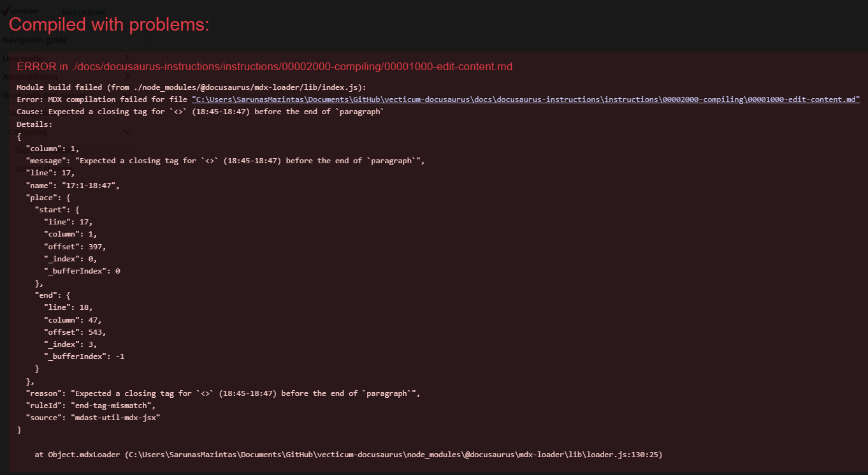Click the vecticum logo in the navbar

(20, 11)
